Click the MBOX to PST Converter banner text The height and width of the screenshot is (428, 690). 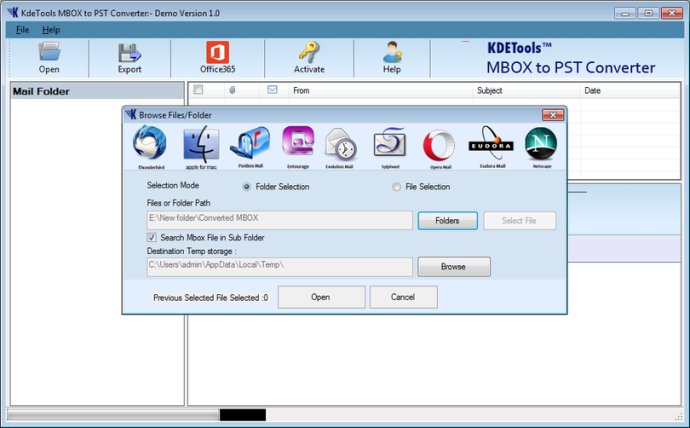[x=571, y=68]
